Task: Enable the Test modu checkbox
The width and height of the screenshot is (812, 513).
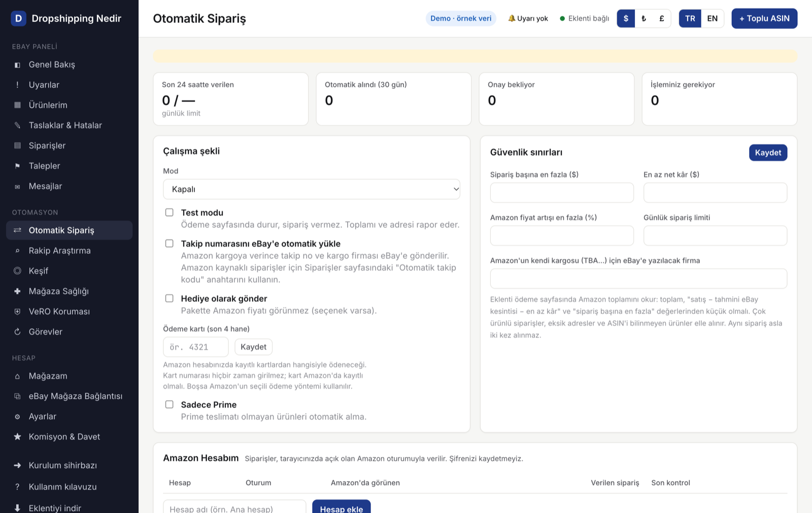Action: click(x=170, y=213)
